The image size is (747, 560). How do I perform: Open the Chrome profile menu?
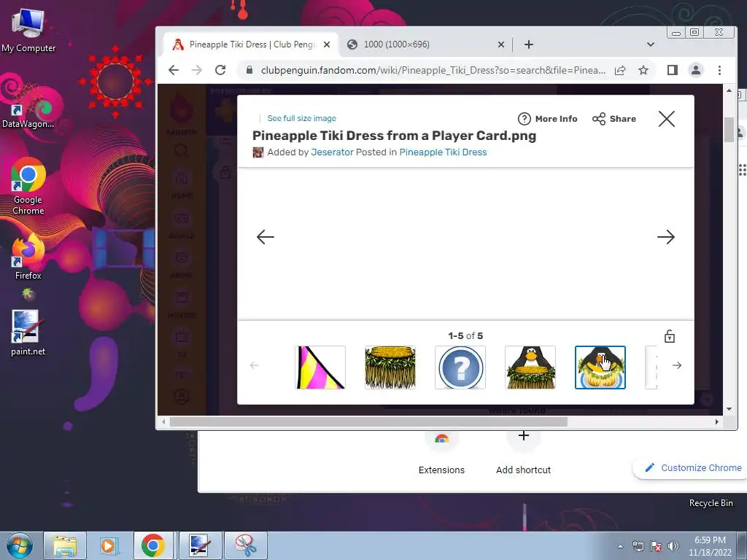coord(695,71)
